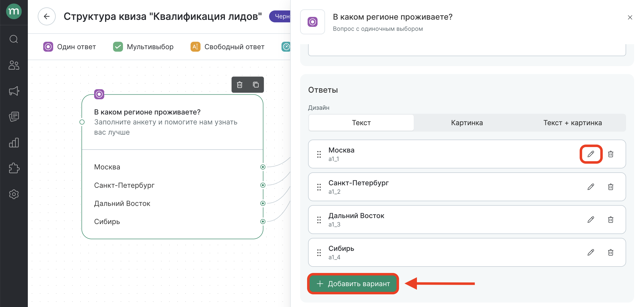The width and height of the screenshot is (644, 307).
Task: Open the search icon in the sidebar
Action: 14,39
